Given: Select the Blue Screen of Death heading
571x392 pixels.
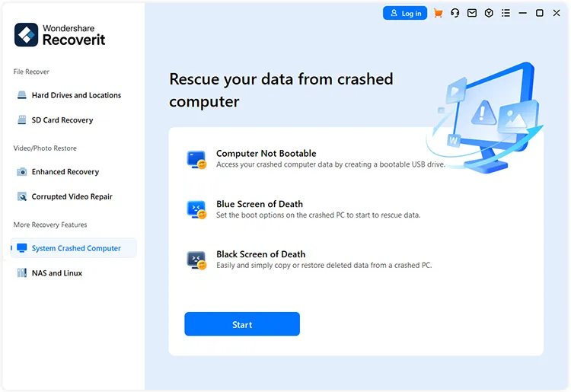Looking at the screenshot, I should click(260, 204).
